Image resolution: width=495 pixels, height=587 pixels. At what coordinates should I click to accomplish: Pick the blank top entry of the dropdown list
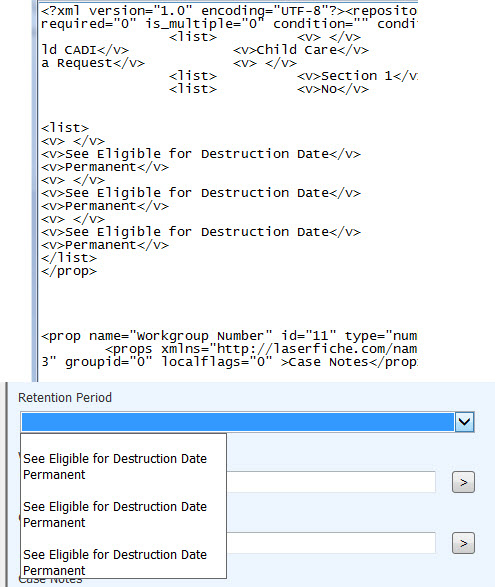124,443
